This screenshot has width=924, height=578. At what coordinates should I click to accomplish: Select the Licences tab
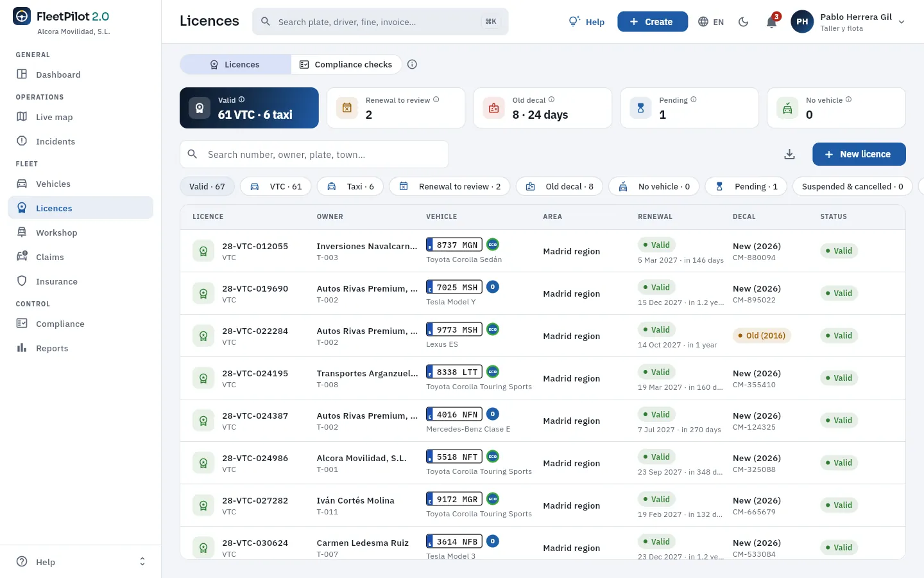click(235, 64)
